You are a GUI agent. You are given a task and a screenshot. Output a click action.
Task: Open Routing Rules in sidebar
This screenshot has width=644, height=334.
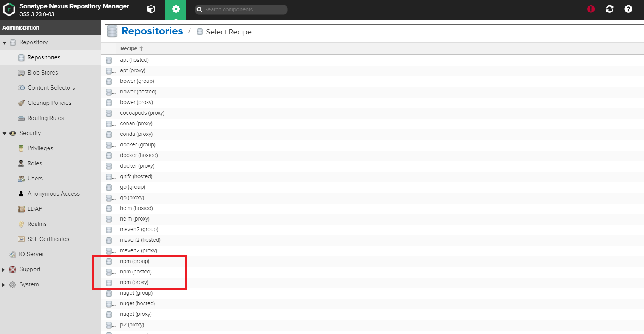45,118
